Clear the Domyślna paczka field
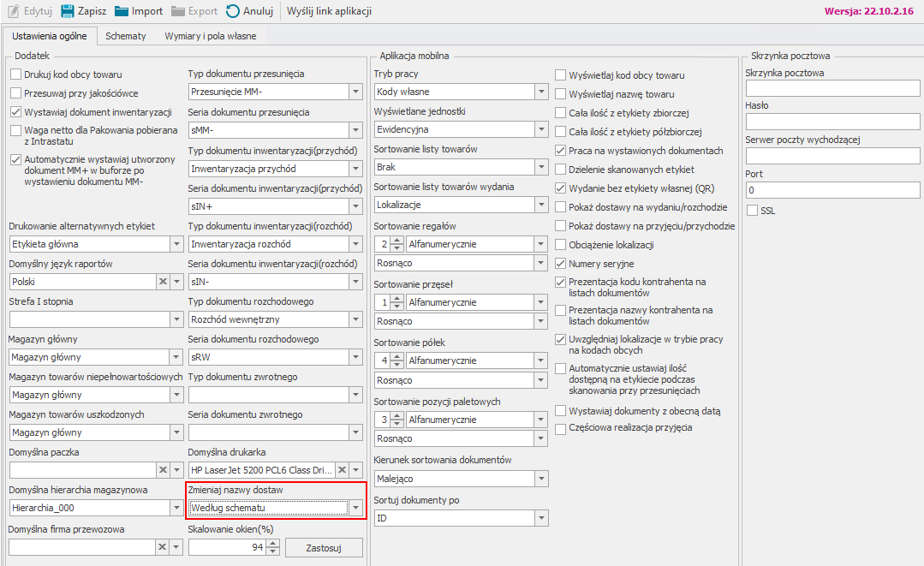 pos(163,470)
